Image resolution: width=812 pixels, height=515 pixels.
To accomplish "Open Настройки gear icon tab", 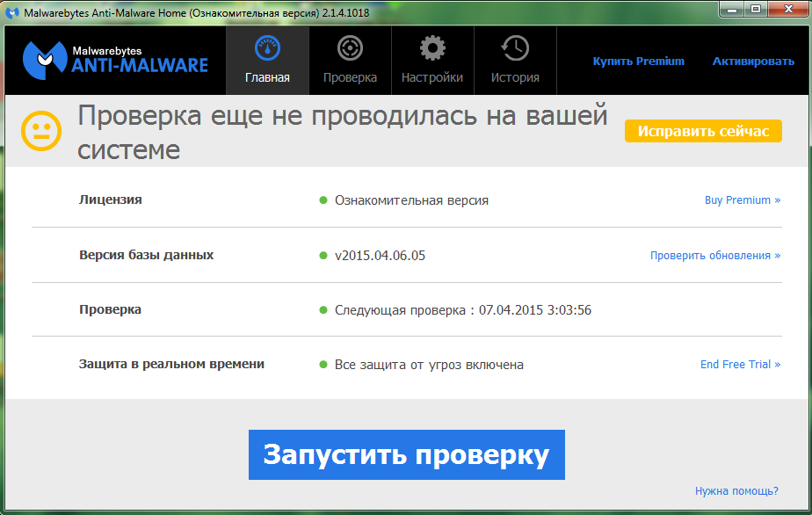I will coord(431,48).
